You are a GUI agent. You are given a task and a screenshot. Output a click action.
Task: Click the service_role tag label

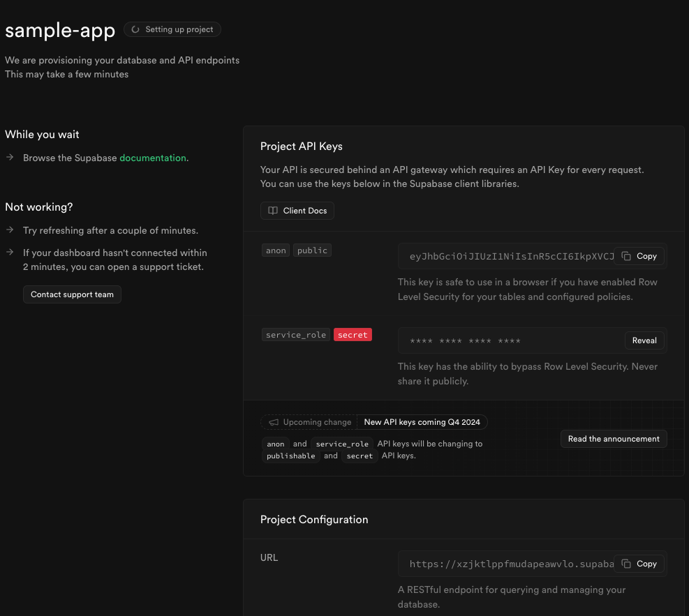coord(296,335)
